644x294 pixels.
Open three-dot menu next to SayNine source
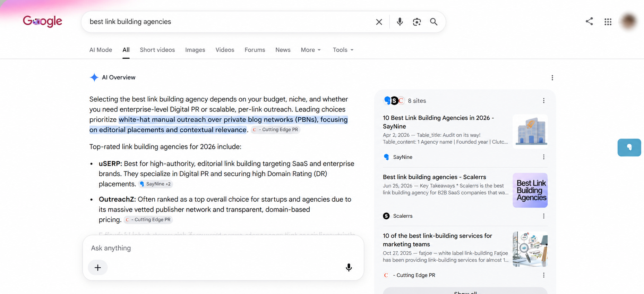[x=544, y=157]
